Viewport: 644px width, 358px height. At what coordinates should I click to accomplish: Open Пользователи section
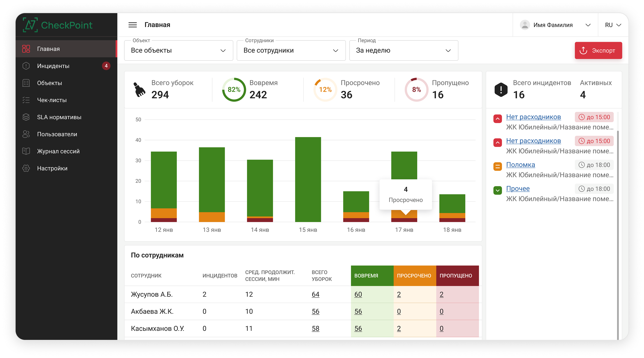66,134
